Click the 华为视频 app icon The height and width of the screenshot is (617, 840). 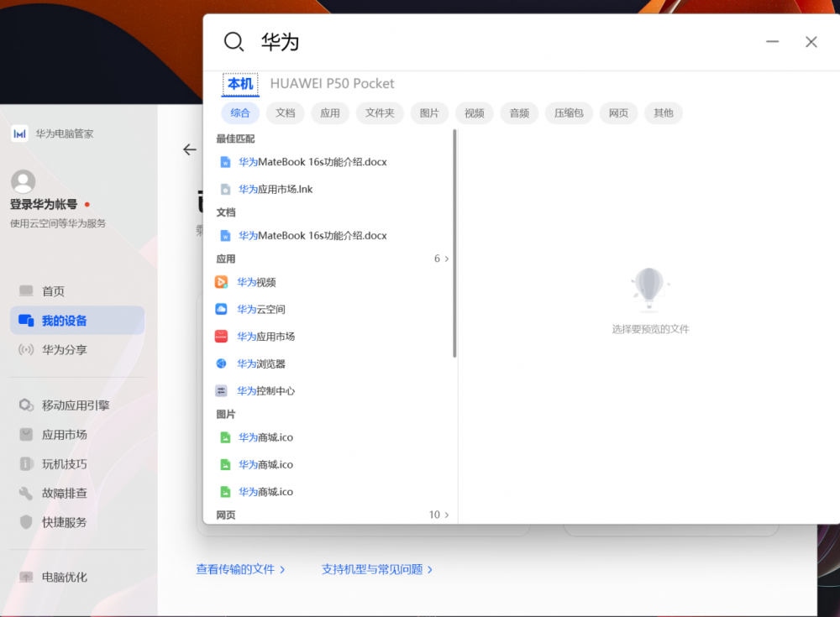(x=221, y=282)
